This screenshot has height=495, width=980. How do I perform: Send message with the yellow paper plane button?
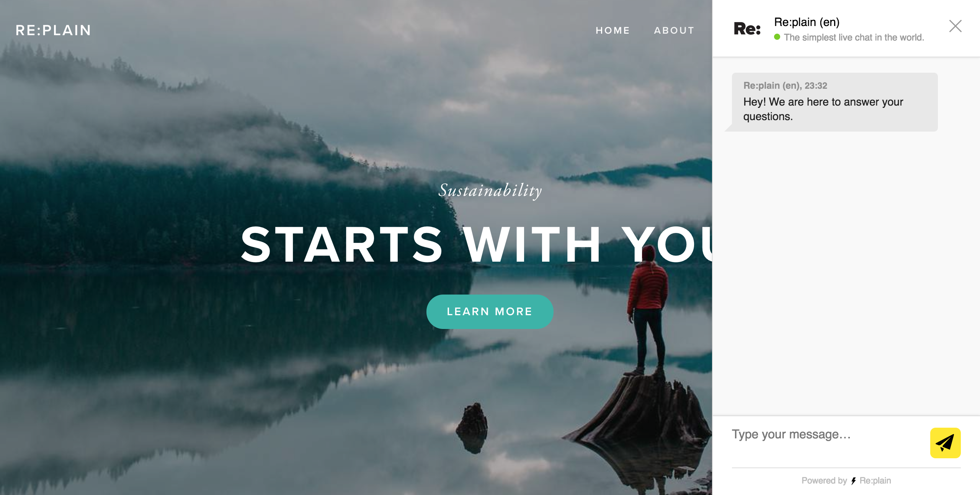[x=945, y=443]
